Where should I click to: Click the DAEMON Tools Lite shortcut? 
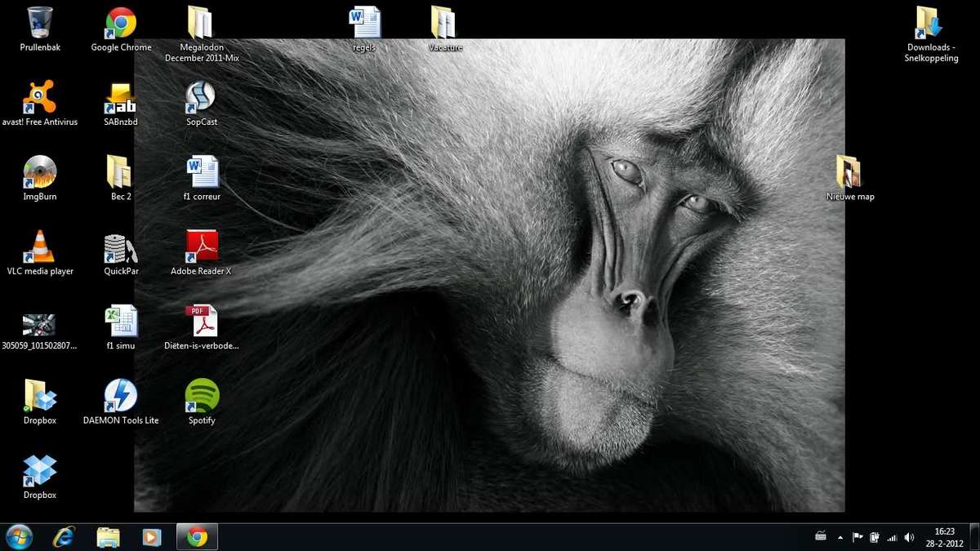pyautogui.click(x=121, y=397)
